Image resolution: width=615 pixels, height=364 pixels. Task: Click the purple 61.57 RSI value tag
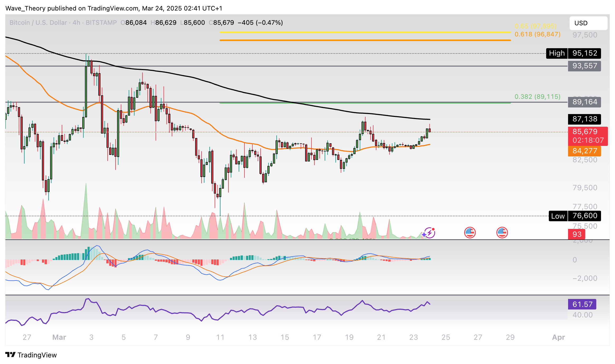pyautogui.click(x=582, y=304)
